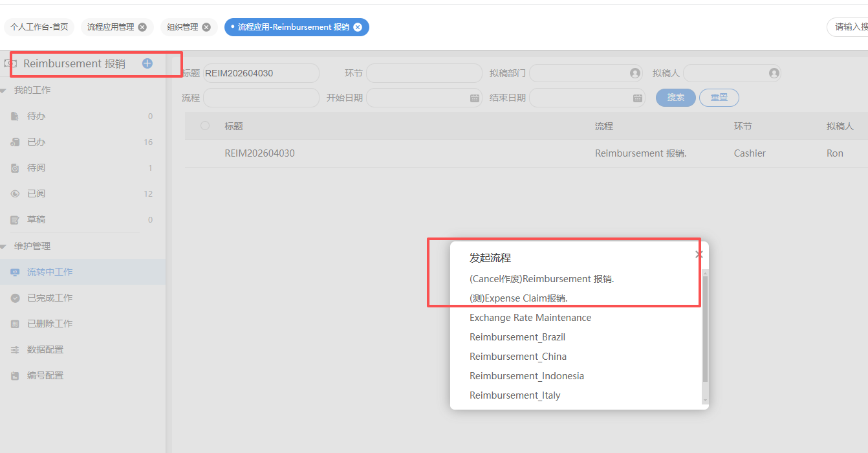
Task: Close the 发起流程 popup
Action: click(699, 254)
